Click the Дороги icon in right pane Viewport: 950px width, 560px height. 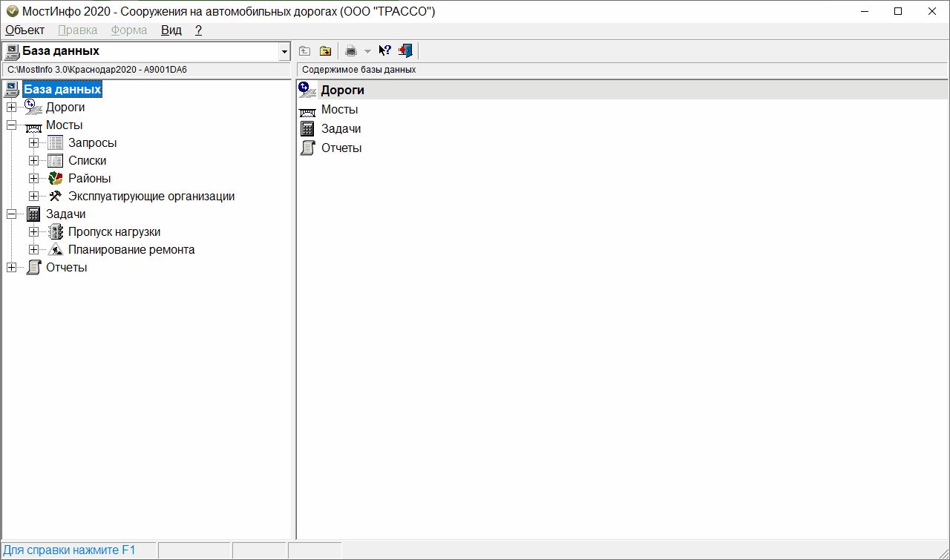[x=307, y=90]
